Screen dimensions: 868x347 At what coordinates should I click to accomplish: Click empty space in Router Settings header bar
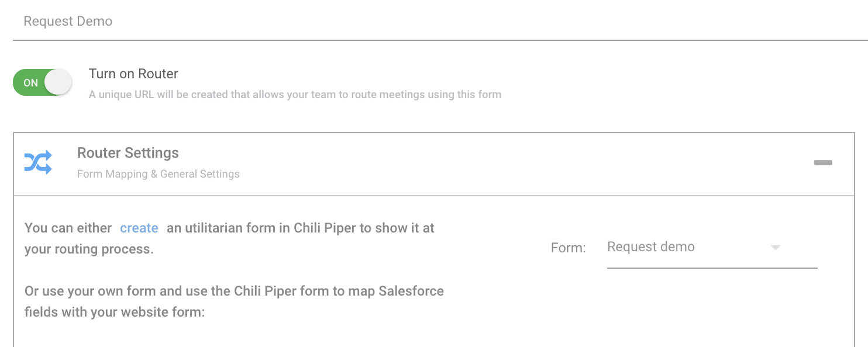point(497,164)
